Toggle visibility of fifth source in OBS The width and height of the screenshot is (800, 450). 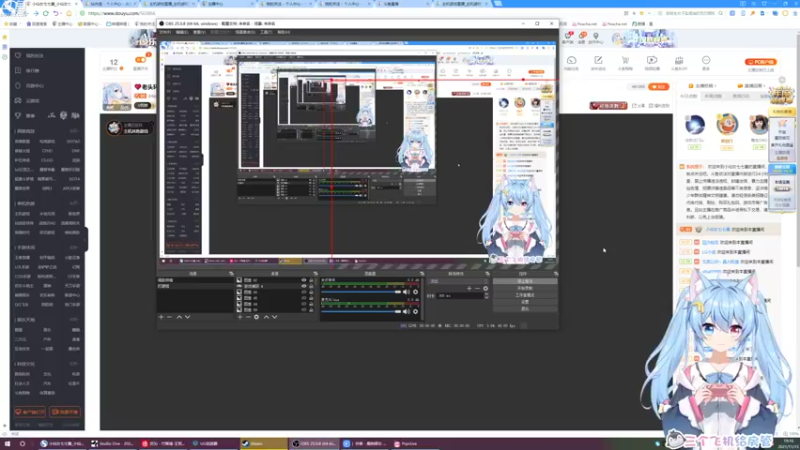pyautogui.click(x=304, y=304)
